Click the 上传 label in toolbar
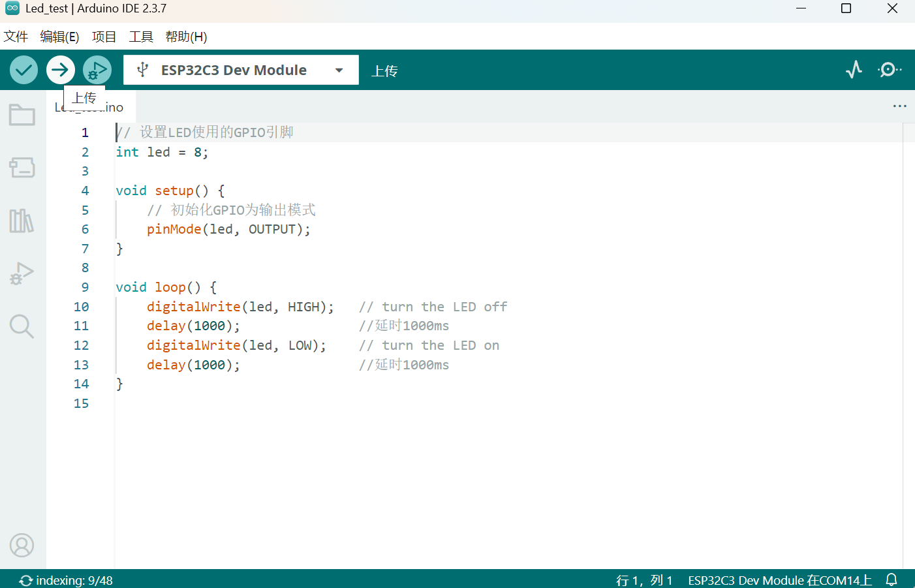This screenshot has height=588, width=915. pos(384,70)
